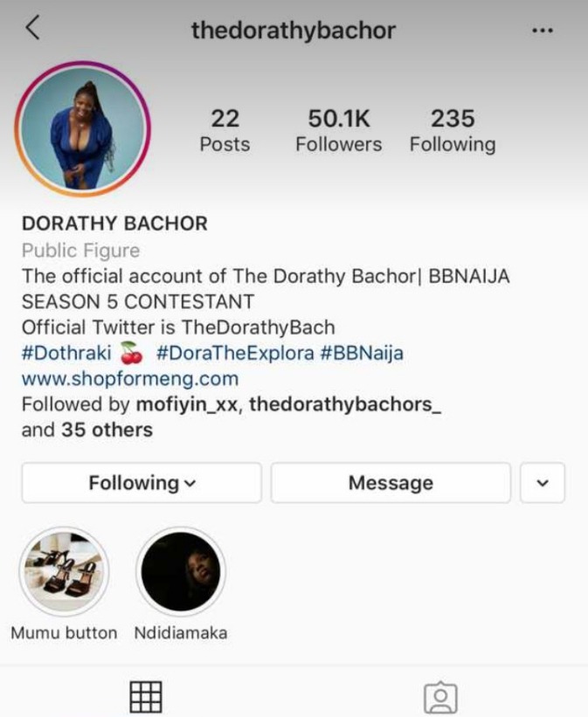View the profile picture story ring

tap(83, 129)
